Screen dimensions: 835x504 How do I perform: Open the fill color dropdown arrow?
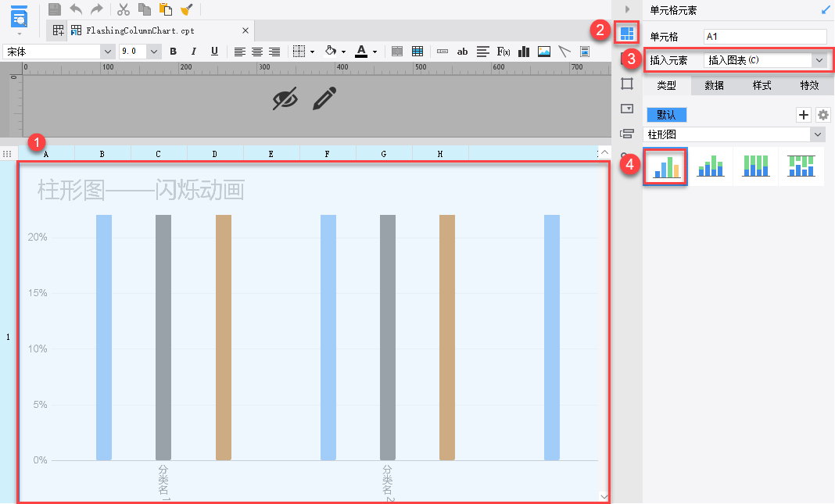pos(343,52)
